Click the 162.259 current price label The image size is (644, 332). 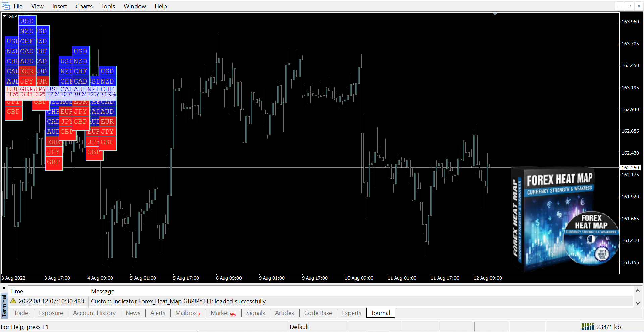(x=630, y=168)
